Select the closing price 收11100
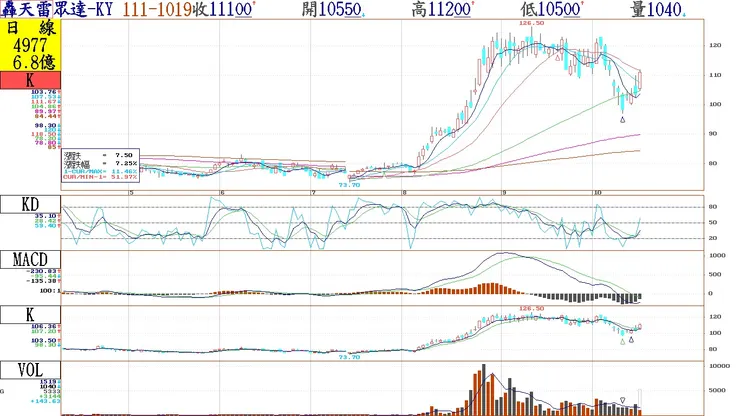740x416 pixels. click(222, 9)
